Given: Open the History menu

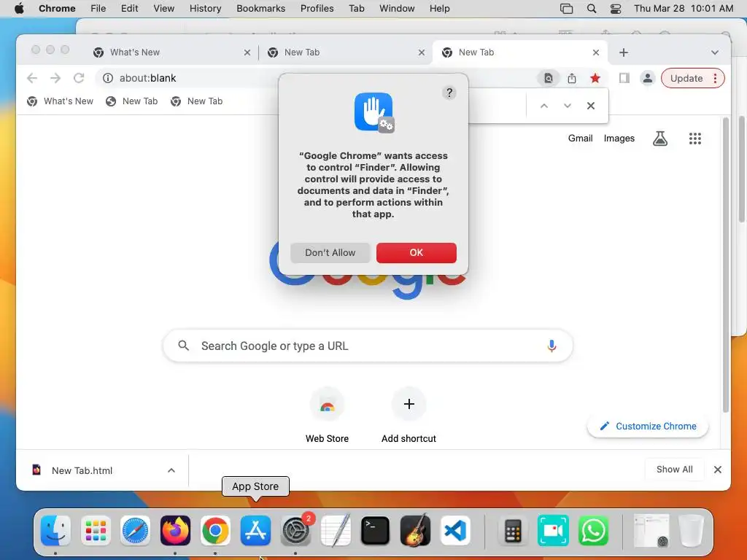Looking at the screenshot, I should 205,9.
